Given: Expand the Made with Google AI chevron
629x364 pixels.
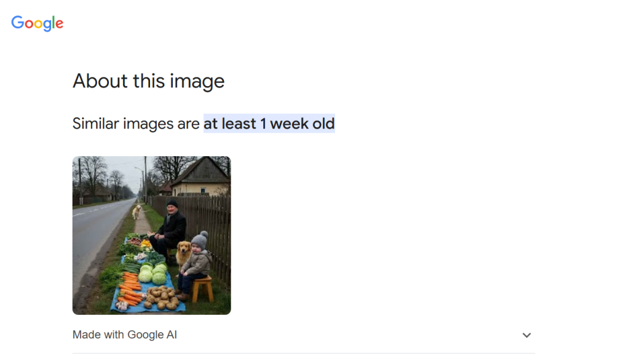Looking at the screenshot, I should coord(527,335).
